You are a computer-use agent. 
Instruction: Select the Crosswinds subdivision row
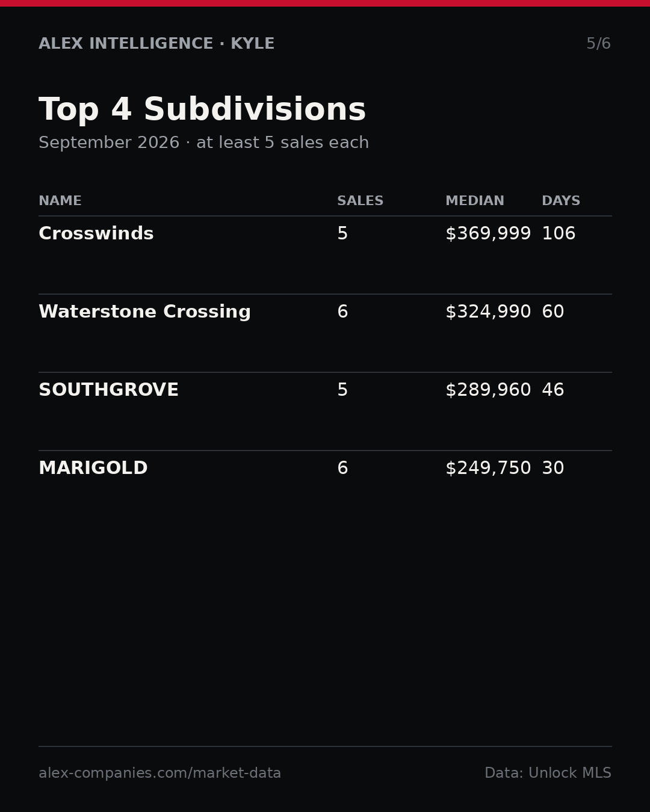[x=325, y=255]
